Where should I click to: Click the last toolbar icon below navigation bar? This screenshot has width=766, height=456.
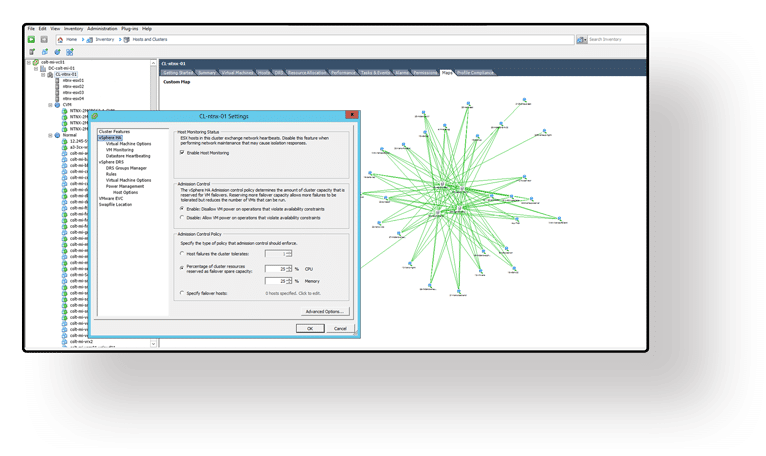tap(69, 51)
